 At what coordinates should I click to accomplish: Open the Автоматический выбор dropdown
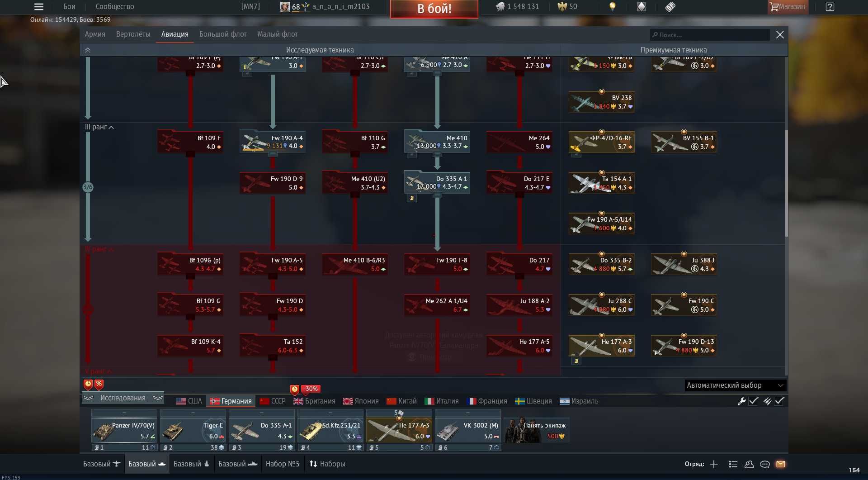(x=735, y=385)
